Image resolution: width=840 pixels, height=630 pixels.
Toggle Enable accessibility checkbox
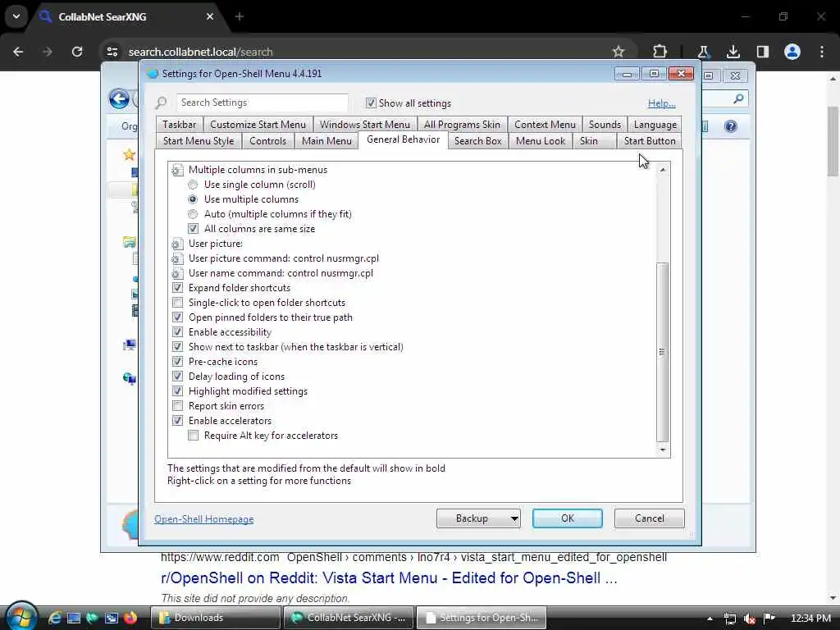coord(178,332)
